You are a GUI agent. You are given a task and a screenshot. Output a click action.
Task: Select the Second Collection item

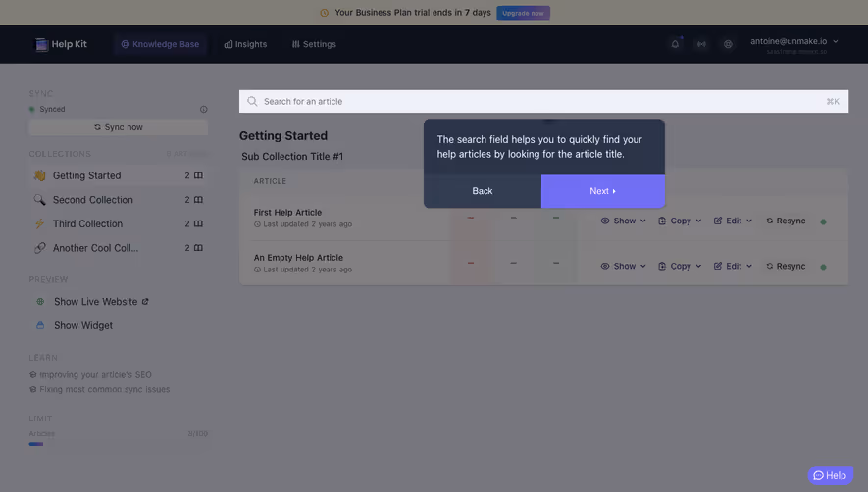pos(119,200)
